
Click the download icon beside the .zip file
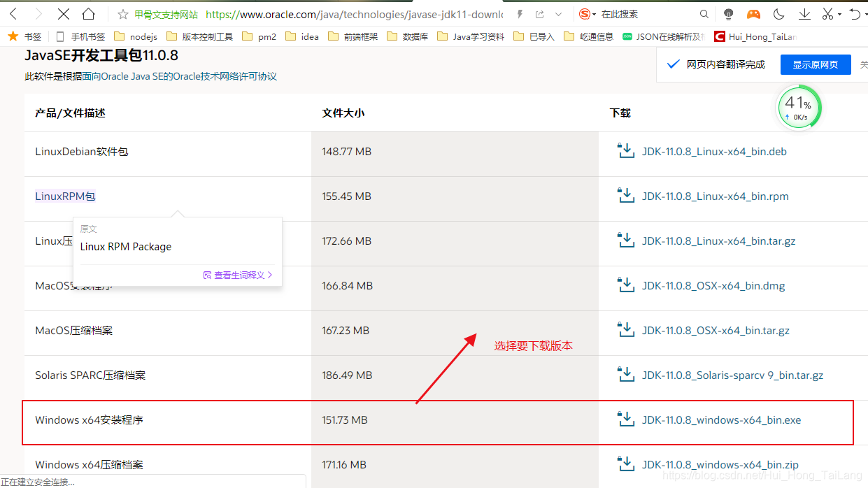tap(625, 464)
